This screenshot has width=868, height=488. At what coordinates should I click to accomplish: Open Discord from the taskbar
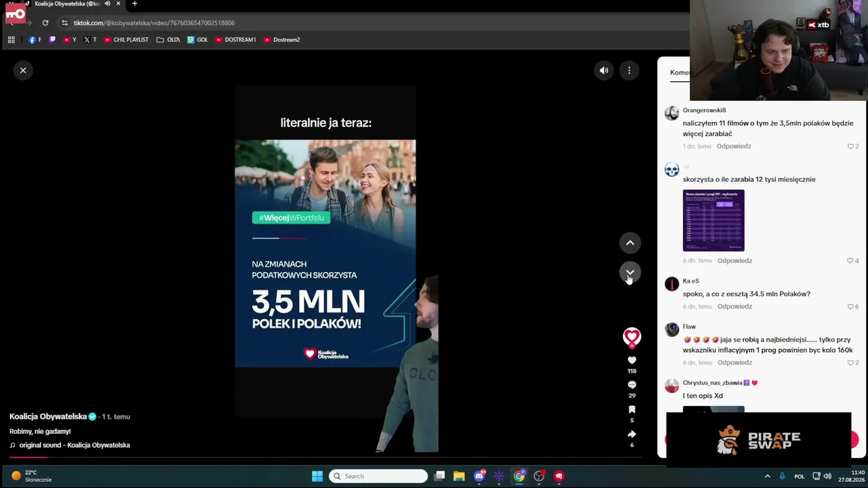pyautogui.click(x=479, y=476)
